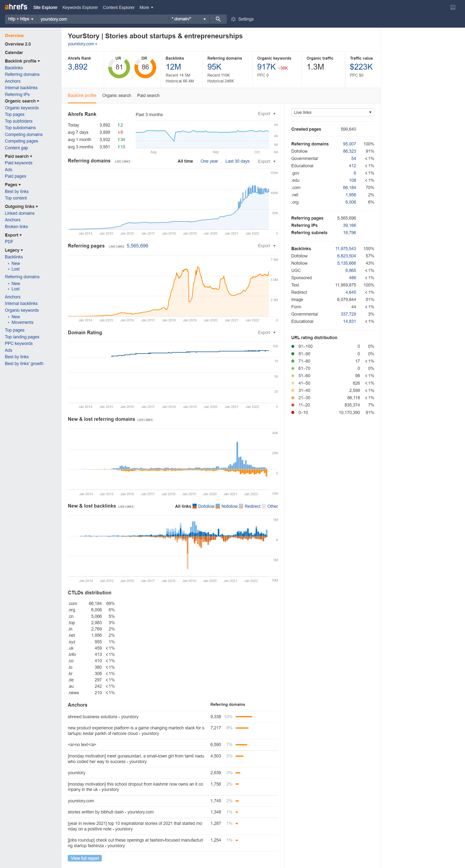
Task: Click Governmental backlinks 337,729
Action: click(348, 314)
